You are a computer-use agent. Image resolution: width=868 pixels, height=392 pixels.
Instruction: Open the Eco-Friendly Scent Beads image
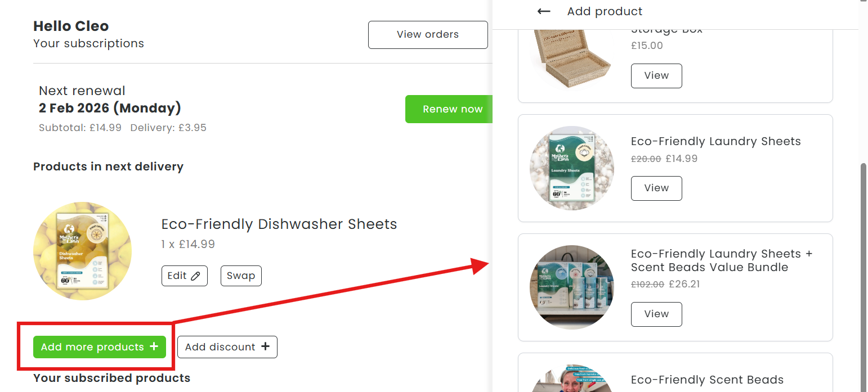pyautogui.click(x=572, y=378)
